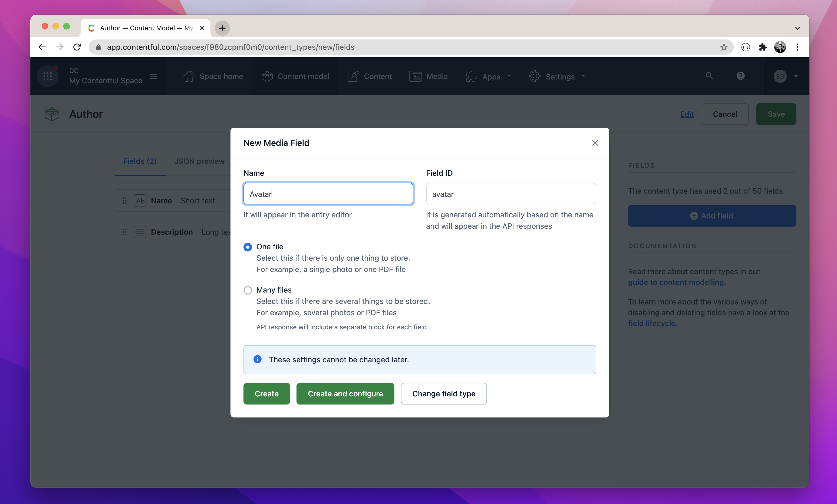Open a new browser tab

222,28
